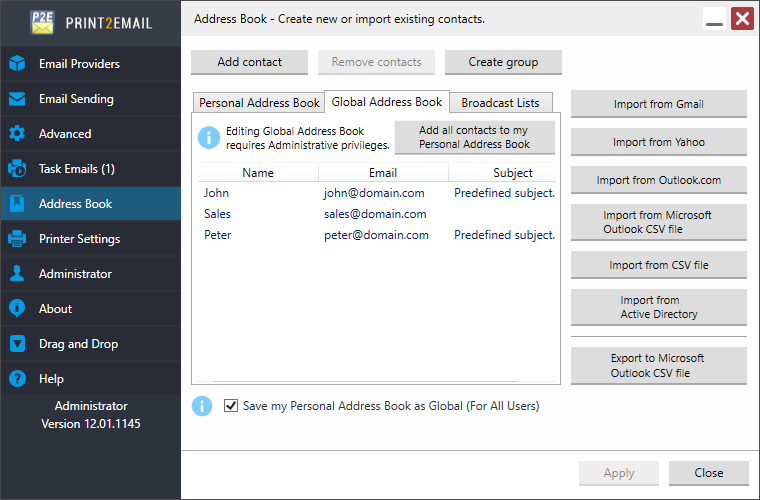Click John's Predefined subject cell
Screen dimensions: 760x500
click(x=504, y=193)
